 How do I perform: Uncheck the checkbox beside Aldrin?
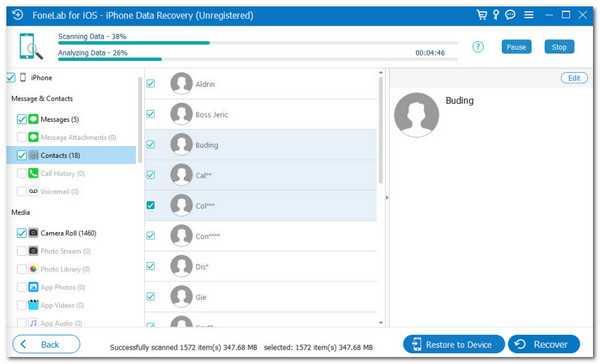click(151, 83)
